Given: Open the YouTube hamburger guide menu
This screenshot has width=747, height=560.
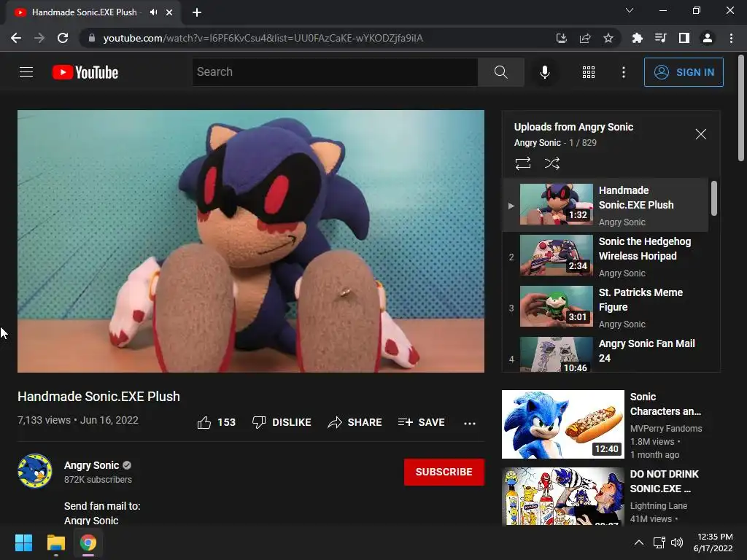Looking at the screenshot, I should [26, 72].
